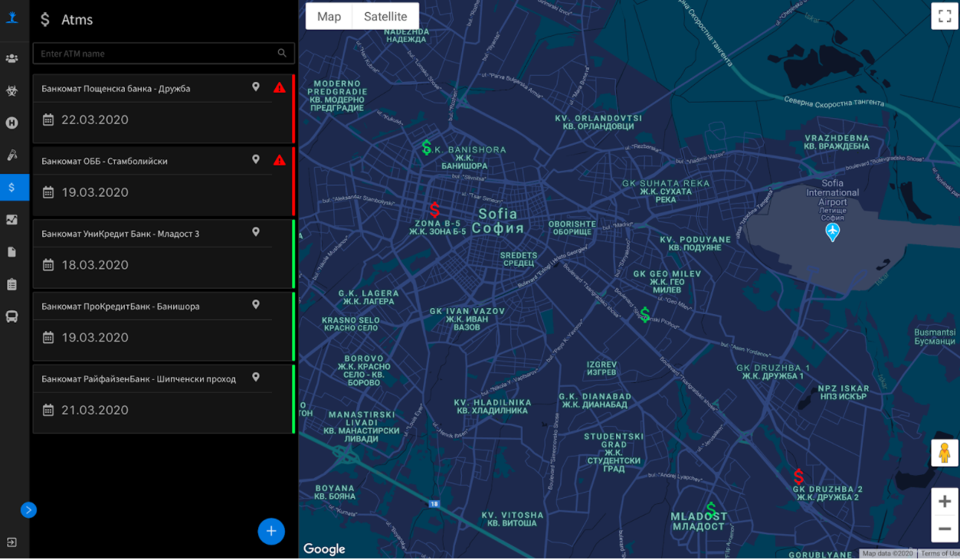This screenshot has width=960, height=560.
Task: Click the date 22.03.2020
Action: pos(95,120)
